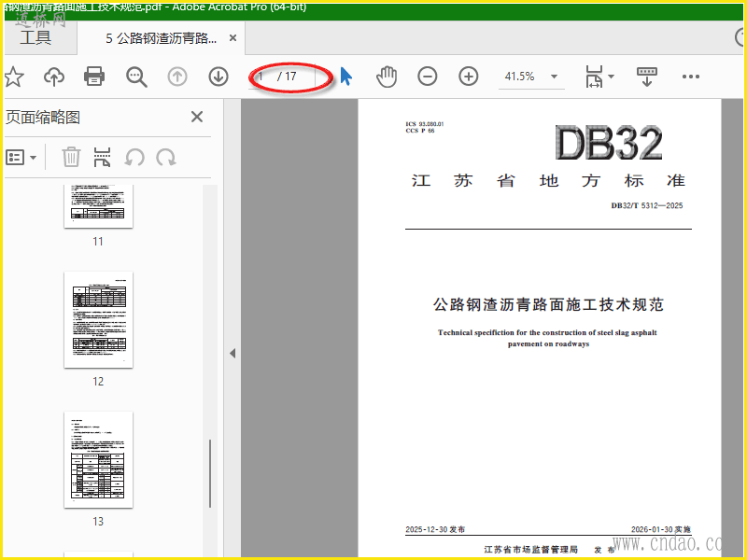Select page 11 thumbnail
747x560 pixels.
click(x=99, y=206)
